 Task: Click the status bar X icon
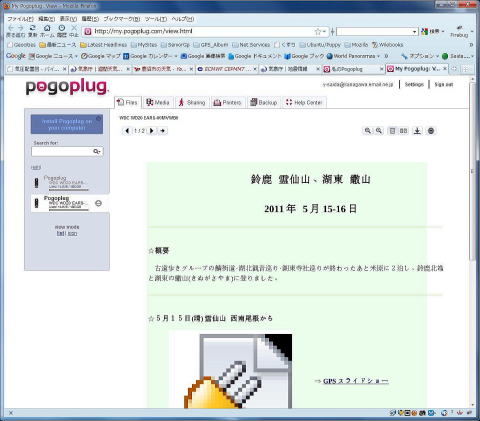11,413
